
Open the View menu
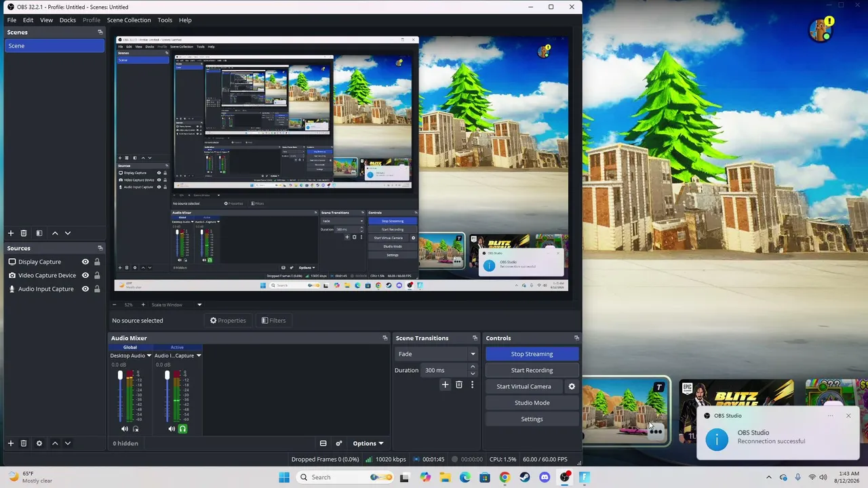click(x=46, y=20)
